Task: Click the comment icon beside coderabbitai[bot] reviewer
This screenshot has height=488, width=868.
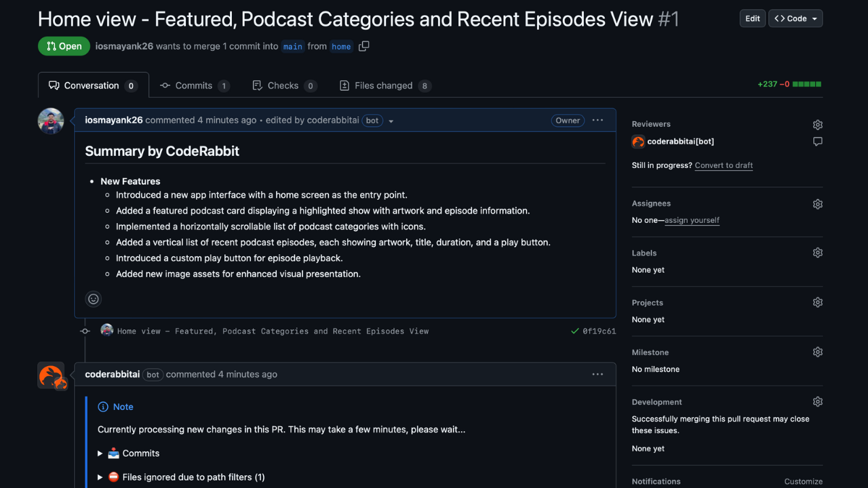Action: 818,142
